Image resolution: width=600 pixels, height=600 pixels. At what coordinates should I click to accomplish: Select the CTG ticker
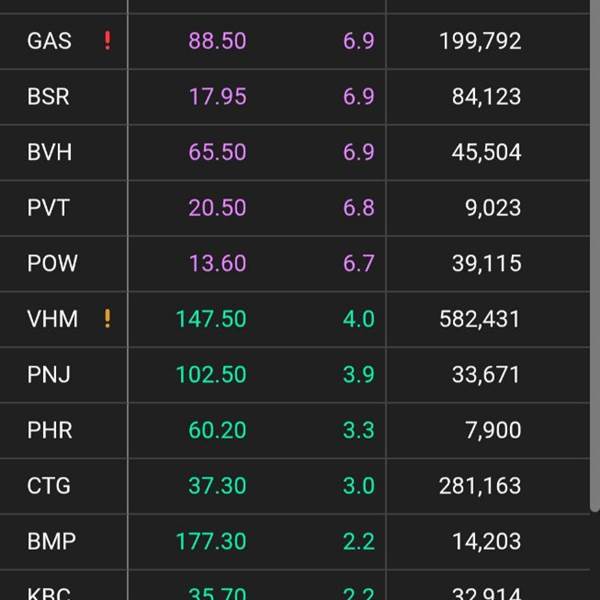[49, 486]
